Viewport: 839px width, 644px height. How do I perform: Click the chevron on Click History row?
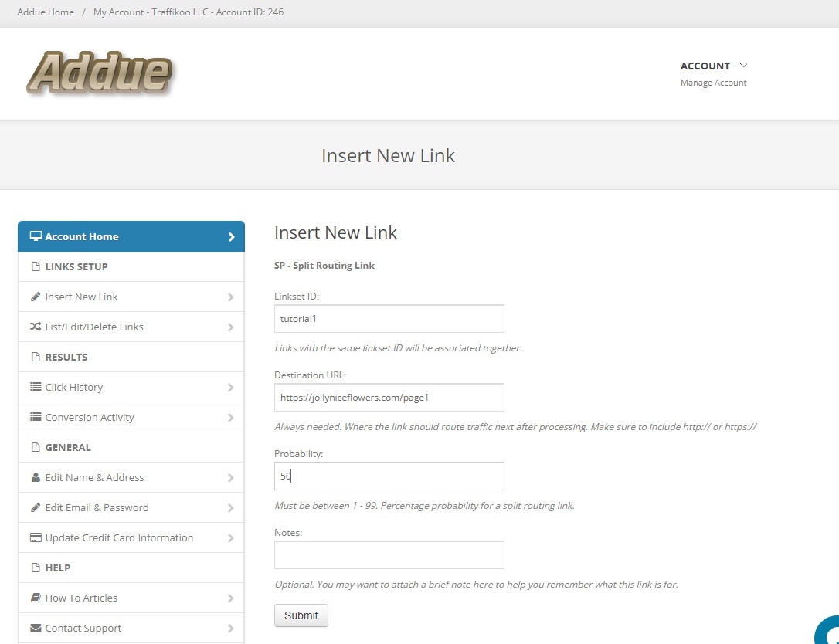click(x=231, y=388)
